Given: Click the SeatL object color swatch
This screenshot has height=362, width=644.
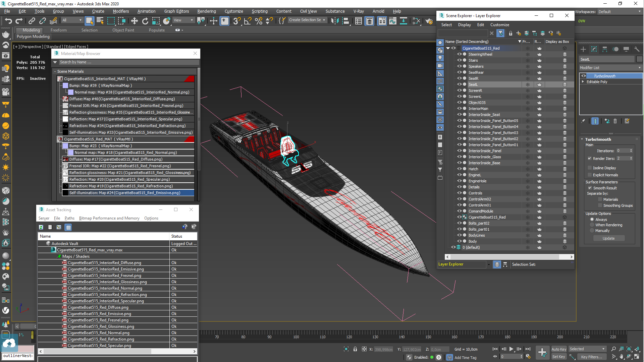Looking at the screenshot, I should pos(639,59).
